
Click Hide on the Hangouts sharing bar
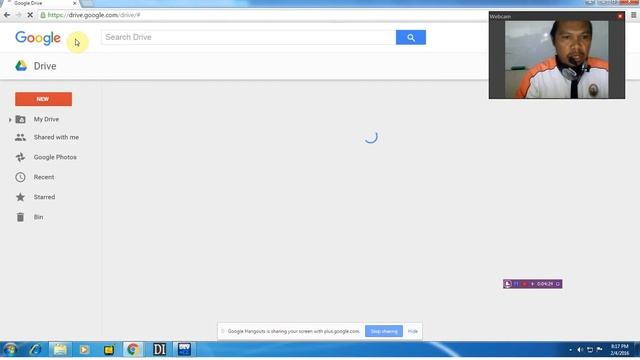(413, 331)
